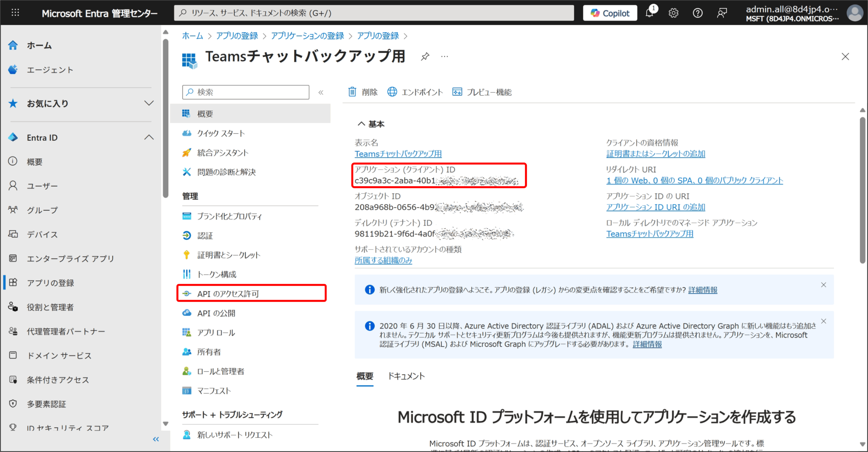
Task: Open the app launcher waffle icon
Action: pyautogui.click(x=15, y=13)
